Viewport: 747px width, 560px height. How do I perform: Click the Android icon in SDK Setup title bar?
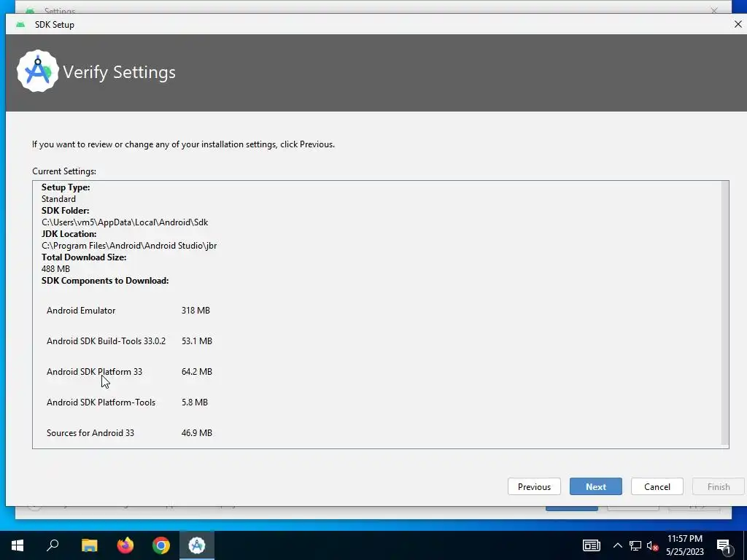tap(20, 24)
